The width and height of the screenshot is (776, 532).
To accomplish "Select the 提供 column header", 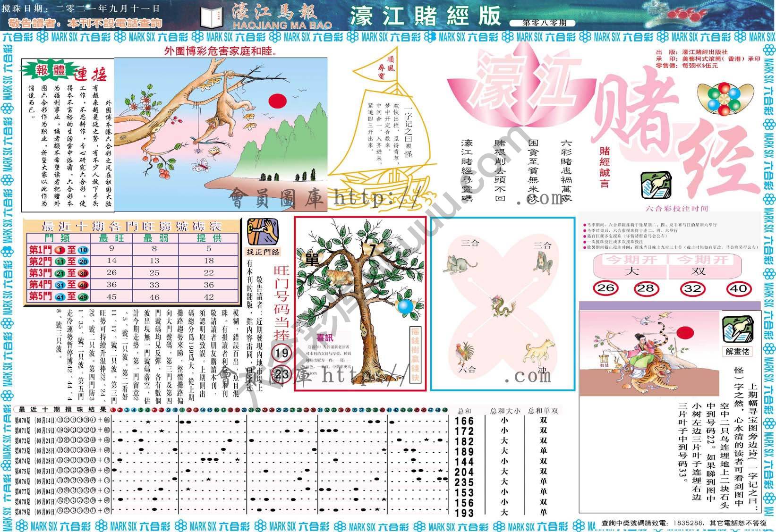I will coord(209,238).
